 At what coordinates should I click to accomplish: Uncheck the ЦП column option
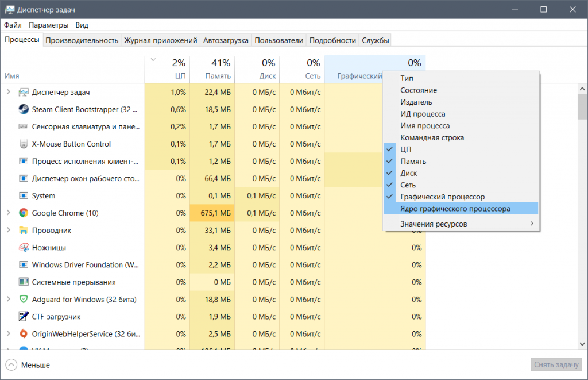[405, 149]
